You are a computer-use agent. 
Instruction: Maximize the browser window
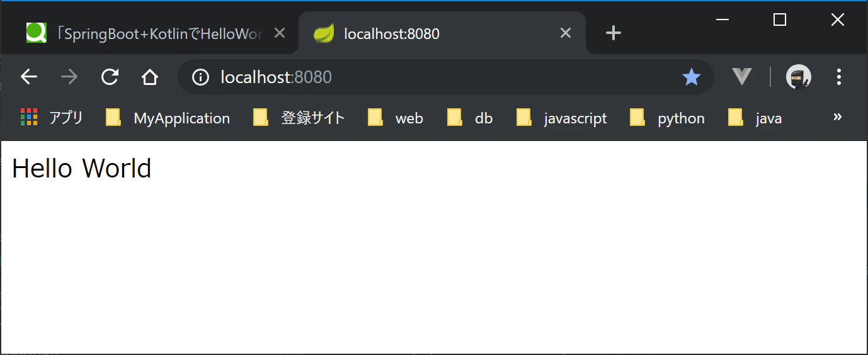click(780, 20)
